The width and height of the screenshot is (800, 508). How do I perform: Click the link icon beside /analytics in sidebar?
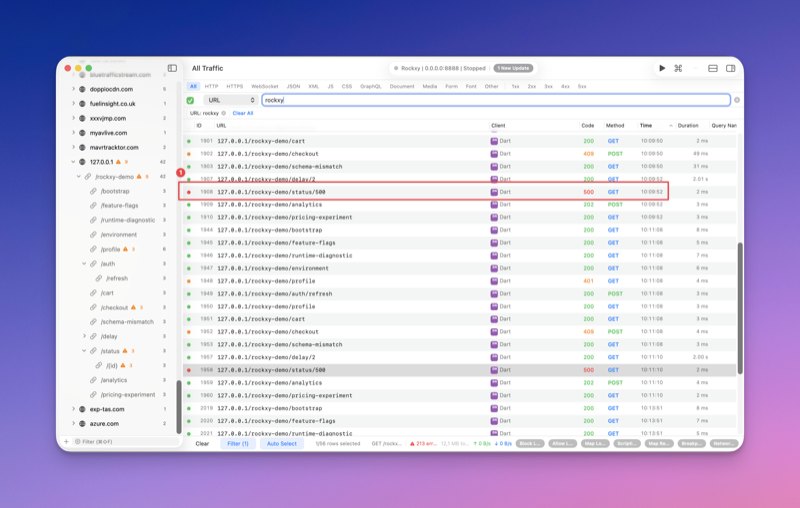click(x=93, y=380)
